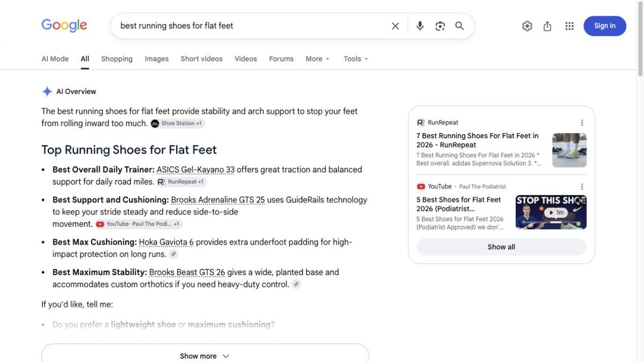Open the Hoka Gaviota 6 link
Viewport: 644px width, 362px height.
click(166, 242)
